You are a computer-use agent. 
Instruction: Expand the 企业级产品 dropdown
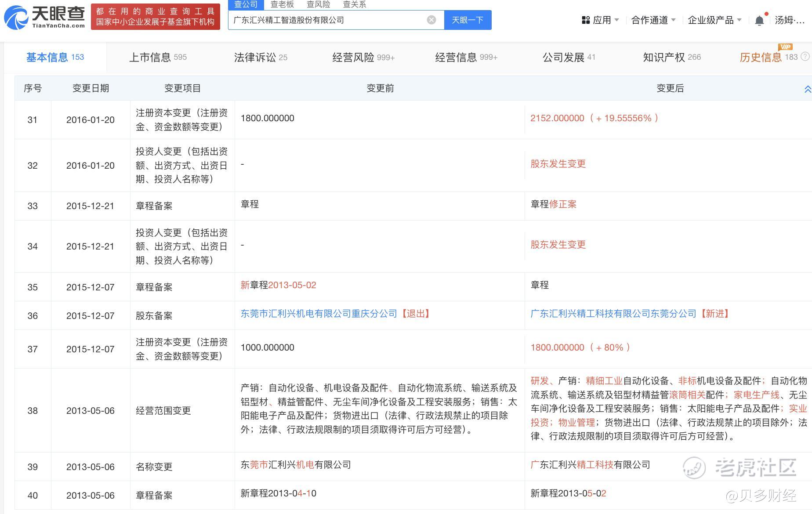point(714,20)
